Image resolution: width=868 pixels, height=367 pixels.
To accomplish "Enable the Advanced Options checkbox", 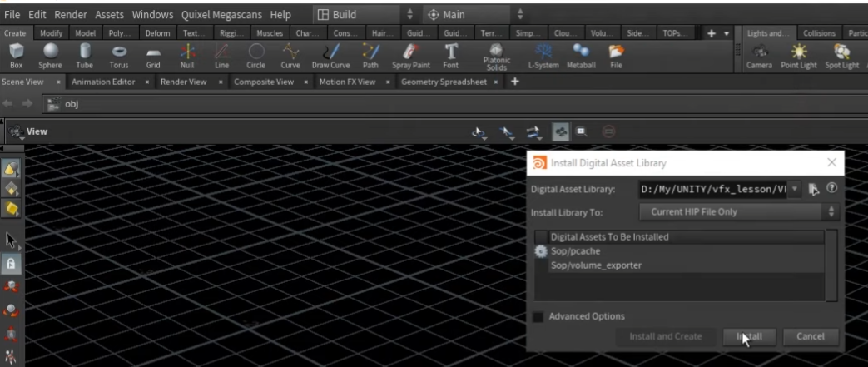I will tap(538, 316).
